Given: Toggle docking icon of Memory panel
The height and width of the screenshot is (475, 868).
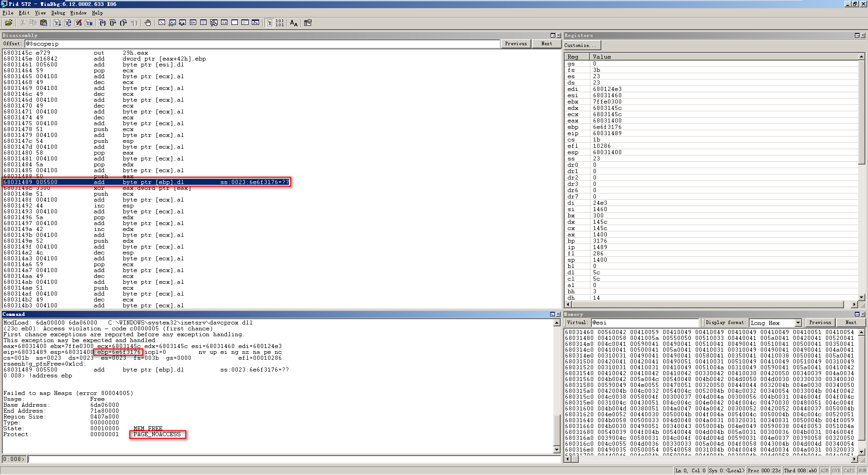Looking at the screenshot, I should click(857, 314).
